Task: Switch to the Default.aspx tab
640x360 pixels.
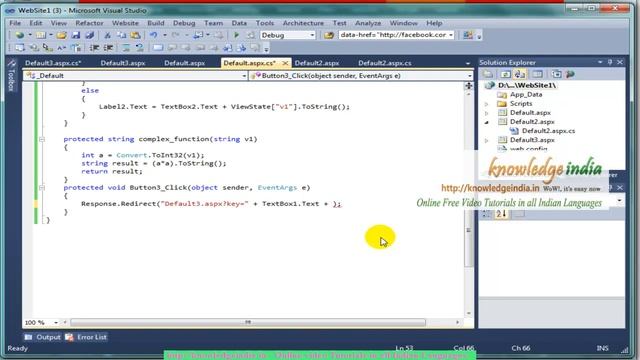Action: 184,63
